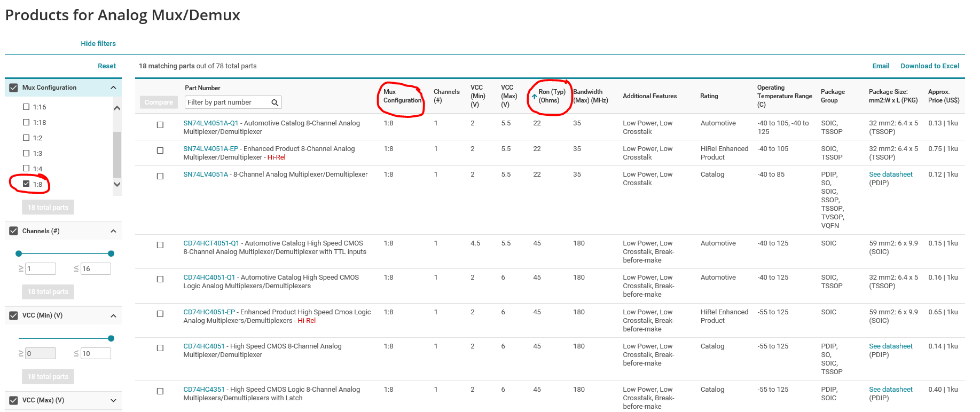Image resolution: width=980 pixels, height=412 pixels.
Task: Uncheck the 1:8 mux configuration option
Action: click(26, 184)
